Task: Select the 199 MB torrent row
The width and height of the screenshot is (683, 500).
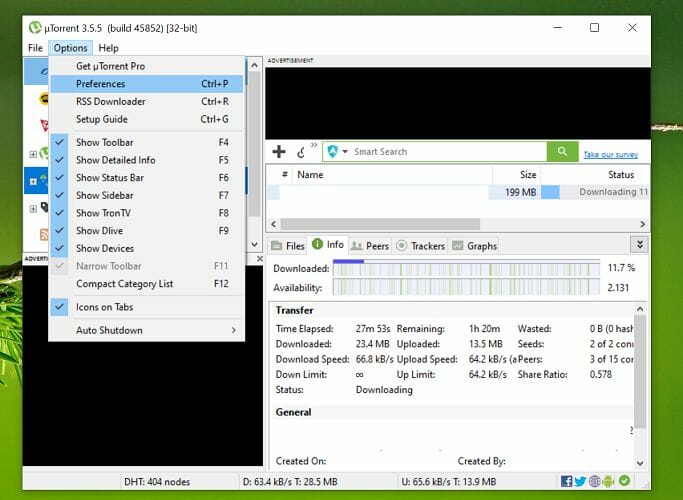Action: click(458, 192)
